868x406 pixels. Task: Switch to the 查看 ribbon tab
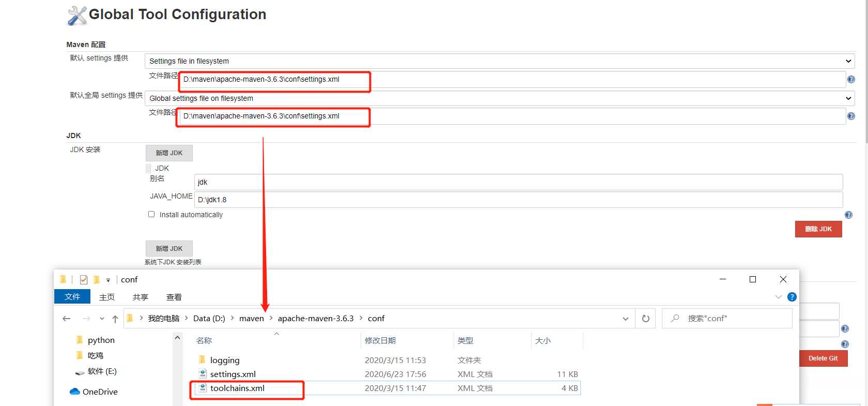point(174,297)
